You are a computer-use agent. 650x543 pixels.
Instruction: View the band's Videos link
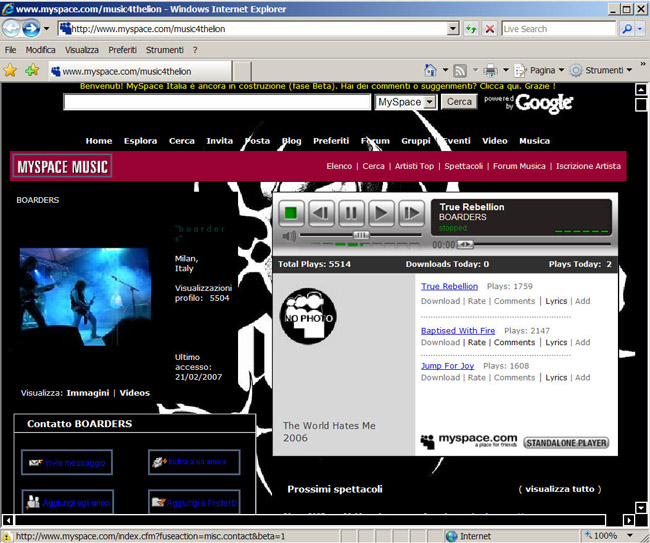tap(134, 393)
